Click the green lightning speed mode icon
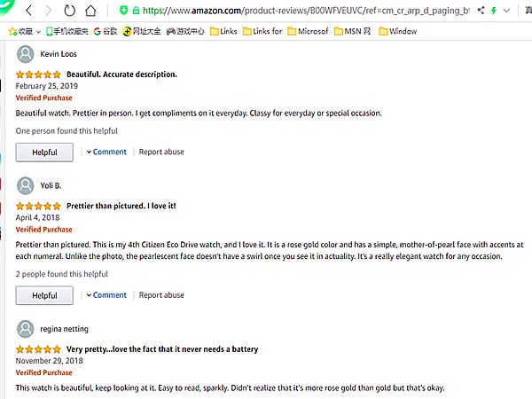This screenshot has height=399, width=532. point(493,12)
